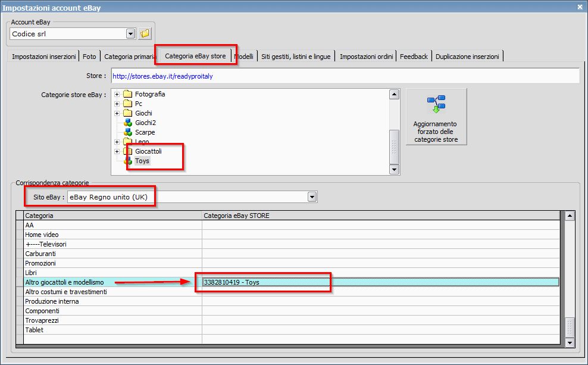Select Altro costumi e travestimenti row
The image size is (588, 365).
288,292
